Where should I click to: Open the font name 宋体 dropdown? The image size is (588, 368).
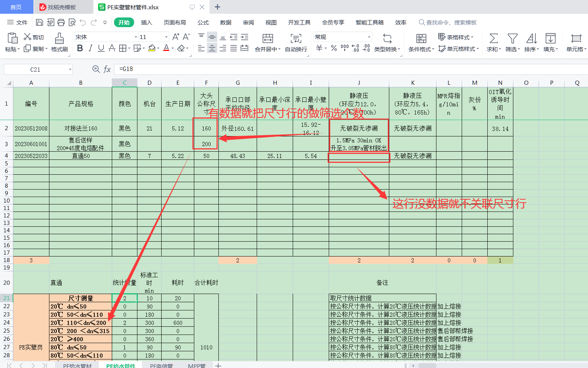click(136, 37)
